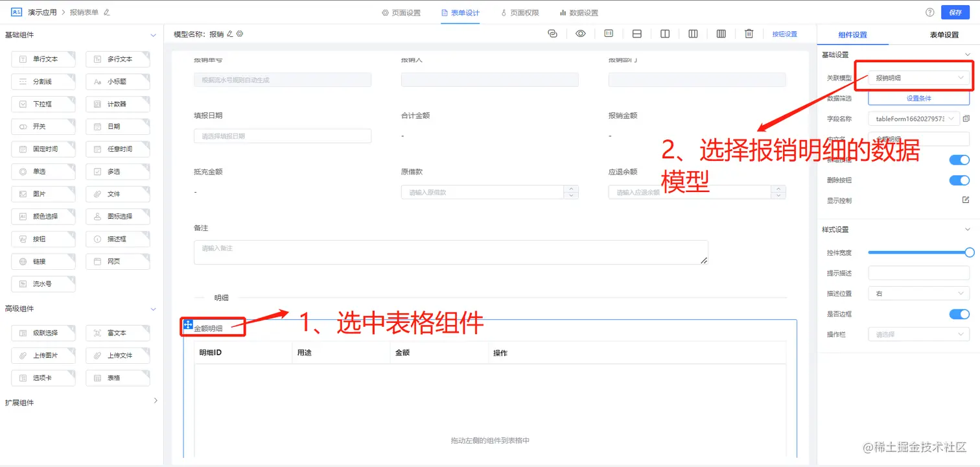Select the 多行文本 component
Image resolution: width=980 pixels, height=467 pixels.
tap(118, 59)
